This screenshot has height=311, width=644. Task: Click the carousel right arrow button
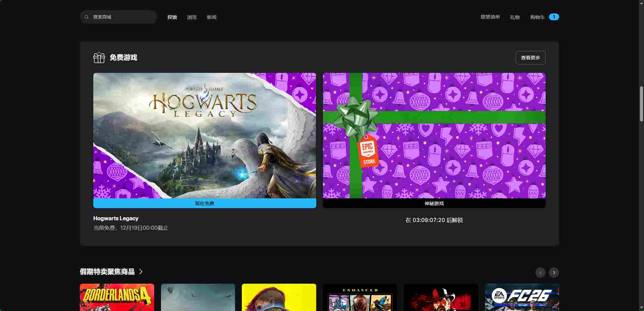point(554,272)
